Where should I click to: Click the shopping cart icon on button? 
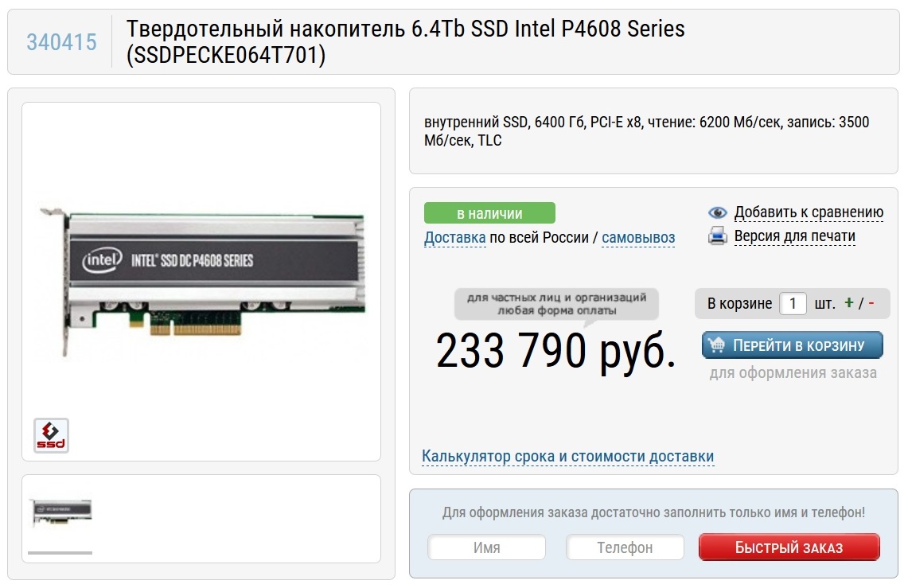click(x=717, y=345)
